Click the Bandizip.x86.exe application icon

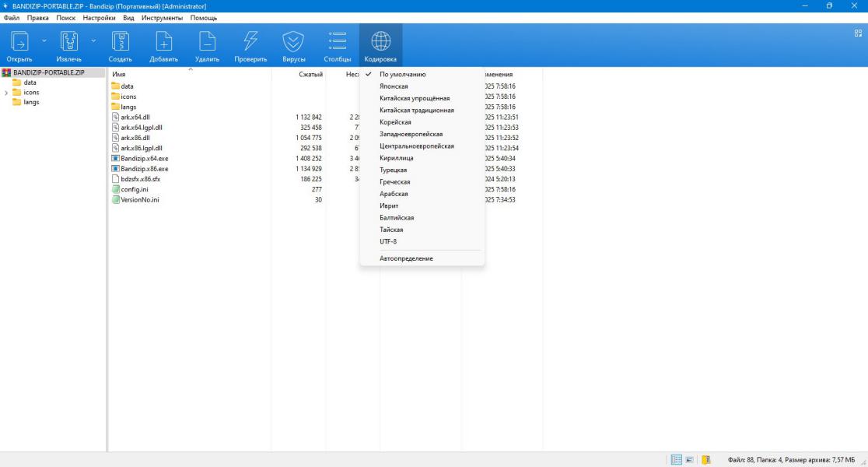(x=116, y=168)
